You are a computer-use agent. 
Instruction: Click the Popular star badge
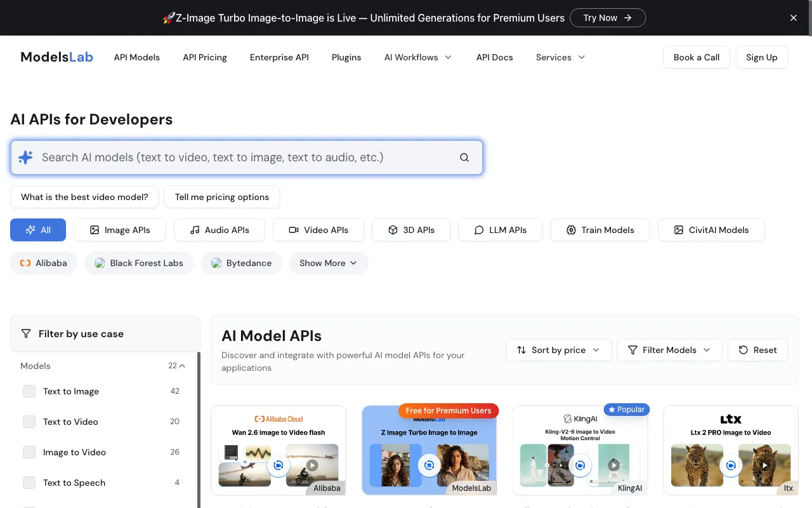click(626, 410)
